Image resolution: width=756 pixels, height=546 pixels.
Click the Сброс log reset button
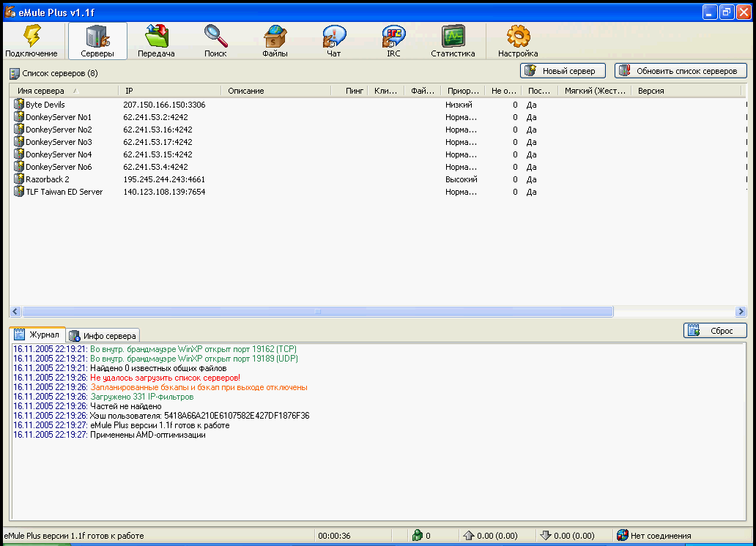(715, 331)
